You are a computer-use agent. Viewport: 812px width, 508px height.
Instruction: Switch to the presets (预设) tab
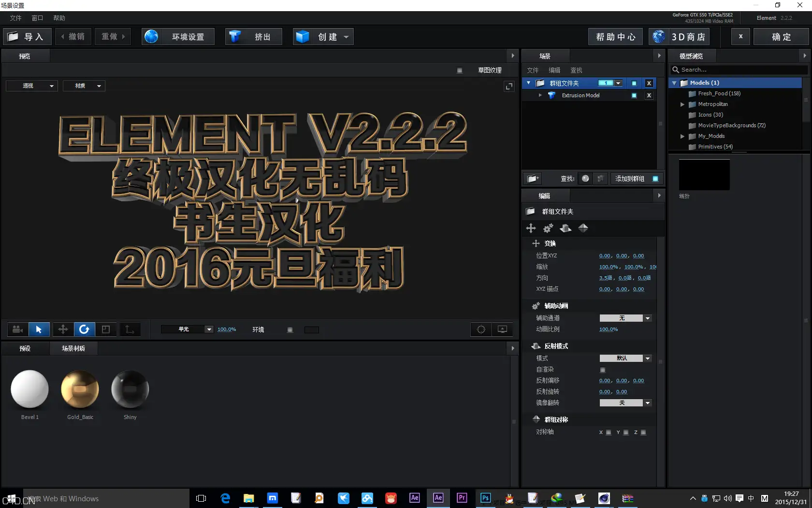pyautogui.click(x=25, y=348)
